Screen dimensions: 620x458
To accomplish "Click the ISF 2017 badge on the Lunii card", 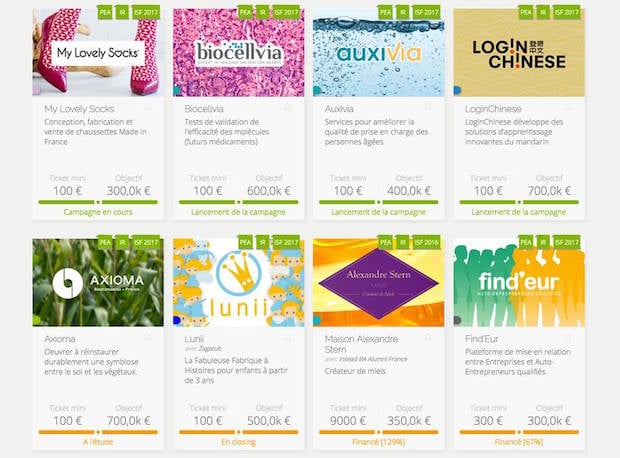I will [286, 242].
